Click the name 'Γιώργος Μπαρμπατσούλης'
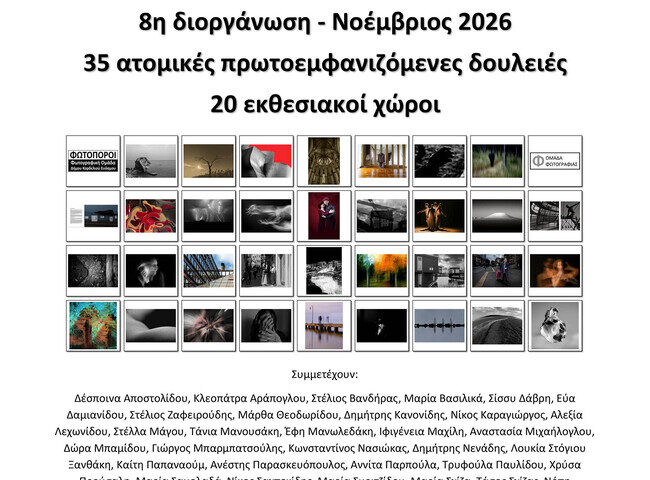Screen dimensions: 650x480 tap(217, 448)
